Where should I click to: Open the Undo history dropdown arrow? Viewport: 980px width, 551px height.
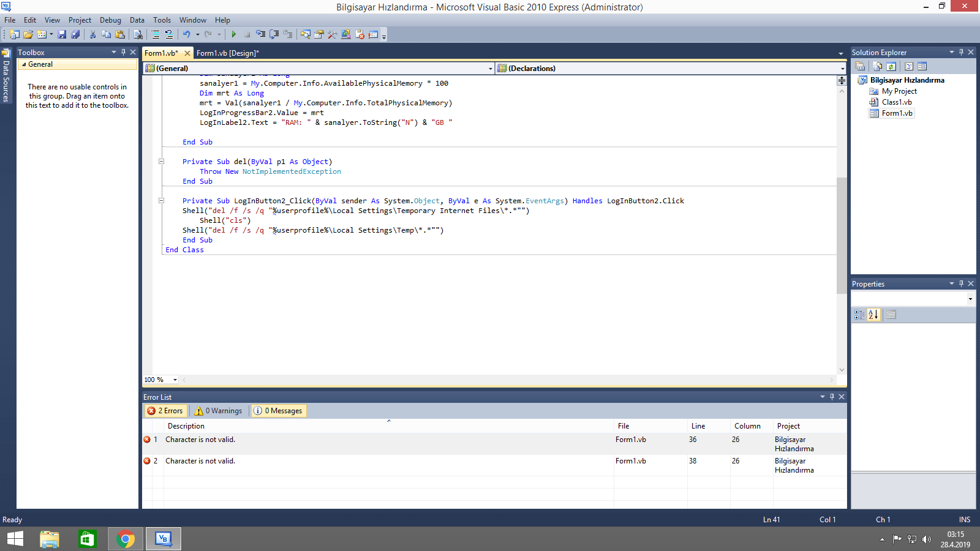(197, 34)
